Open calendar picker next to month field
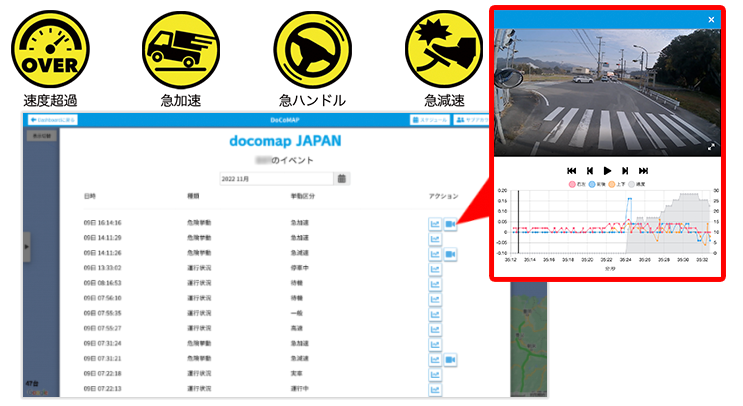 pos(342,179)
